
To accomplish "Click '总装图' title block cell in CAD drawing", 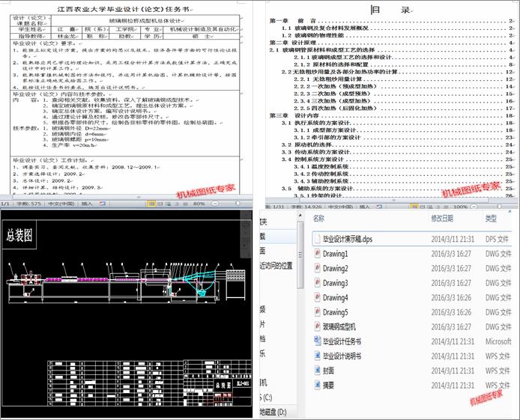I will coord(223,385).
